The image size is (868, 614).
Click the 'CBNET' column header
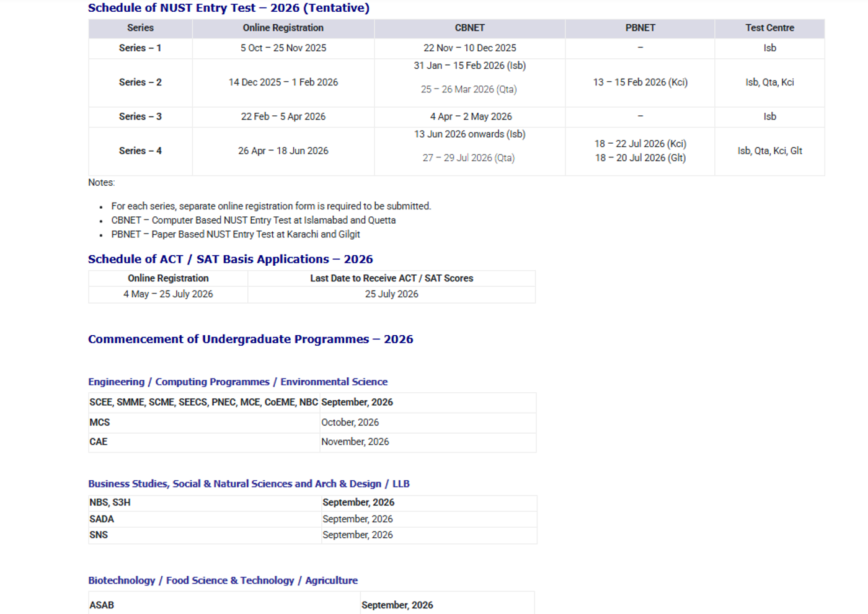470,28
